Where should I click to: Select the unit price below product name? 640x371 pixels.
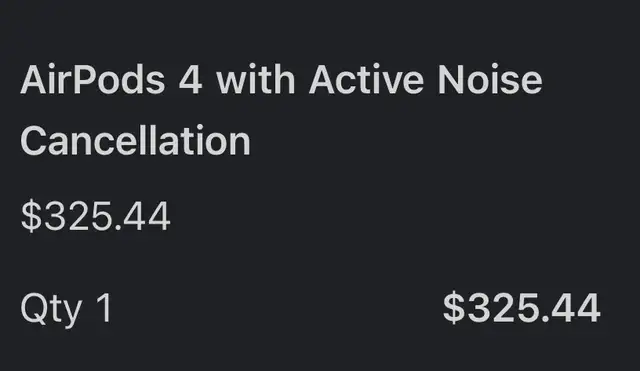(95, 216)
